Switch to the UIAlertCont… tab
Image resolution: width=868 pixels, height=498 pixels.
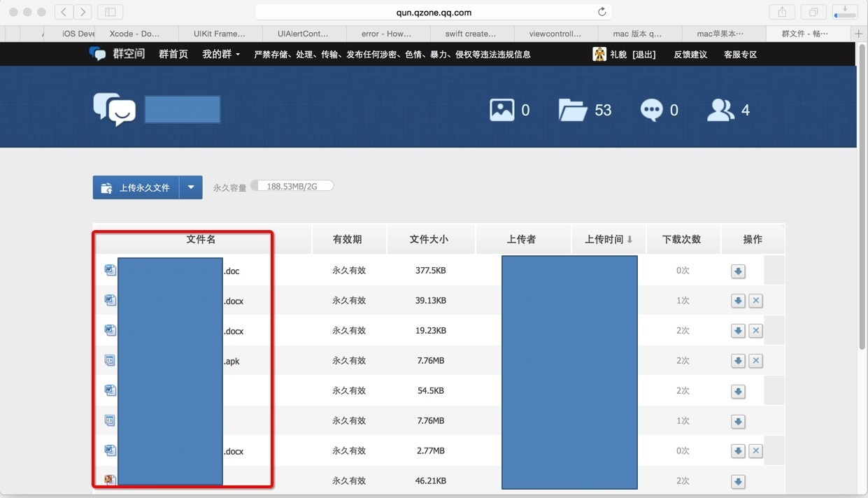click(304, 34)
